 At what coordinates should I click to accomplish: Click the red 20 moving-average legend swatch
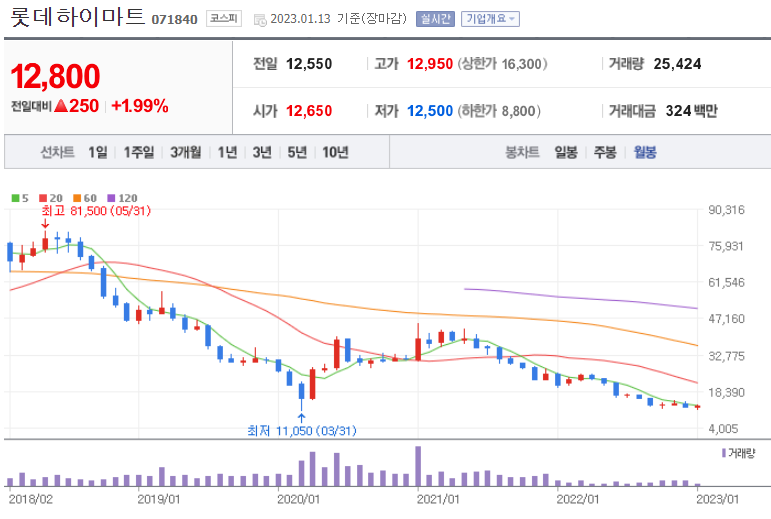pyautogui.click(x=43, y=198)
